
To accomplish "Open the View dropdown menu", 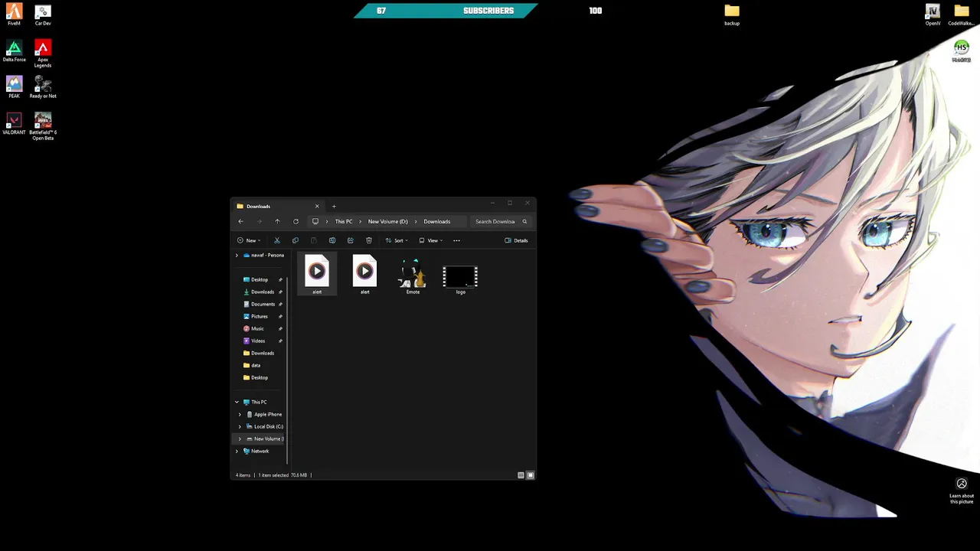I will (x=431, y=240).
